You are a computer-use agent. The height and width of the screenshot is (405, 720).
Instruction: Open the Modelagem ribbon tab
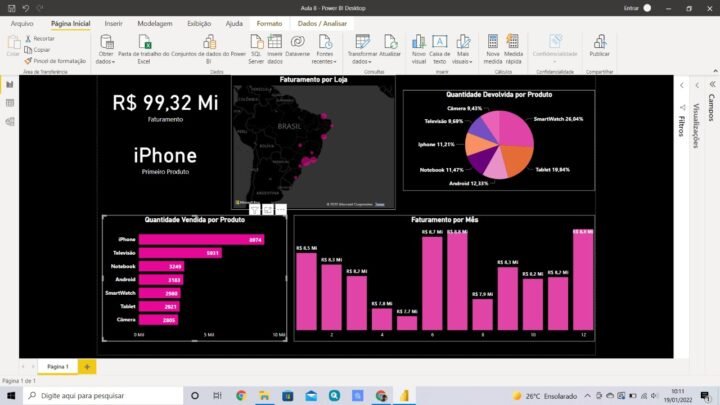[x=153, y=22]
